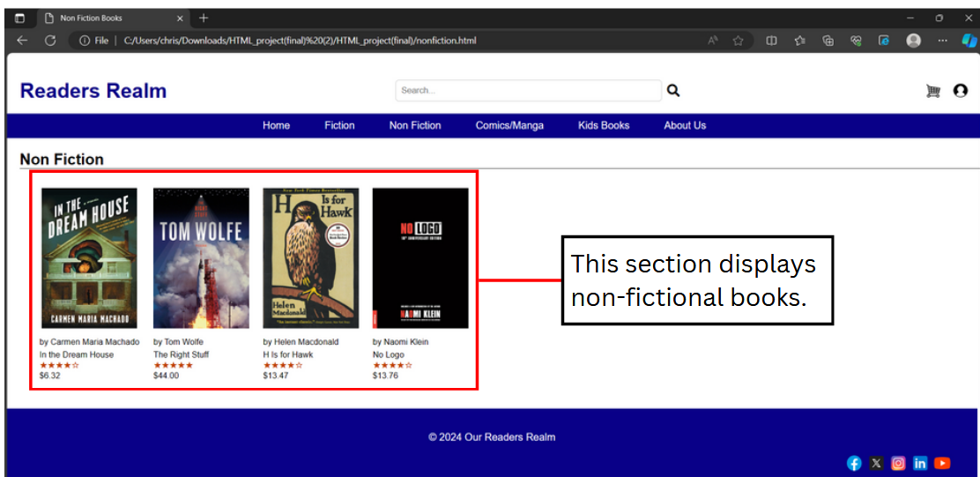Image resolution: width=980 pixels, height=477 pixels.
Task: Click title The Right Stuff
Action: 182,354
